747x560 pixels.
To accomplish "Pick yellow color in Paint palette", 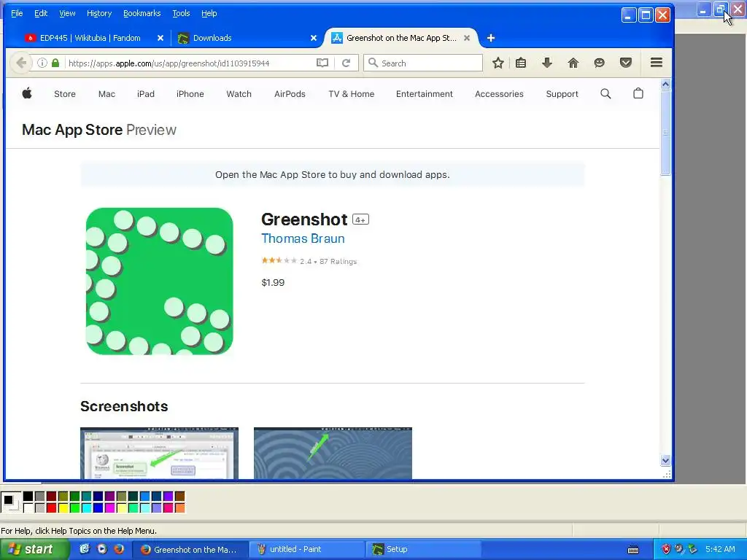I will pos(63,508).
